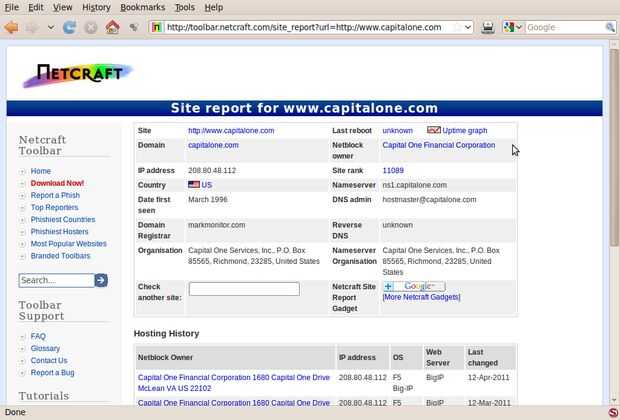Click the Home link bullet icon
The image size is (620, 420).
[23, 172]
